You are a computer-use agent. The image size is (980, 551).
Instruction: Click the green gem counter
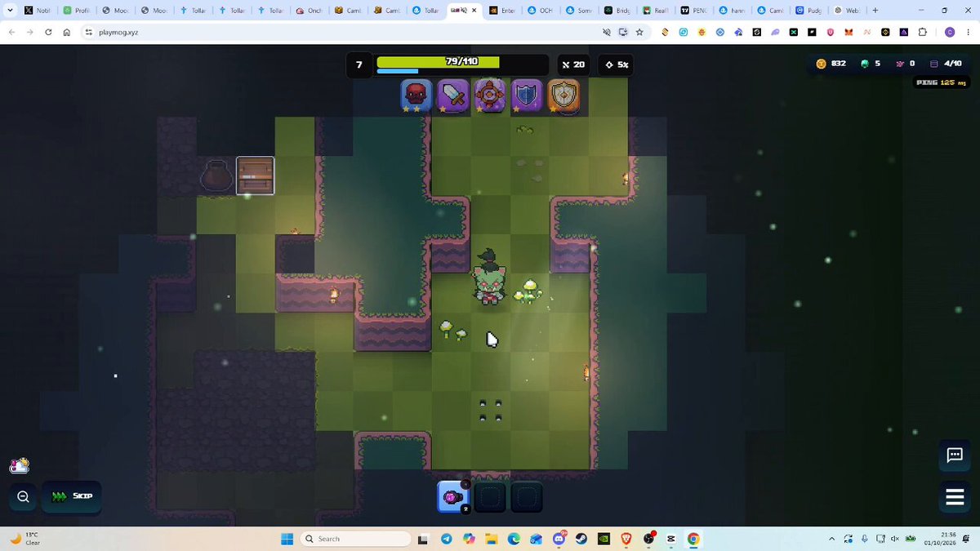[x=871, y=64]
